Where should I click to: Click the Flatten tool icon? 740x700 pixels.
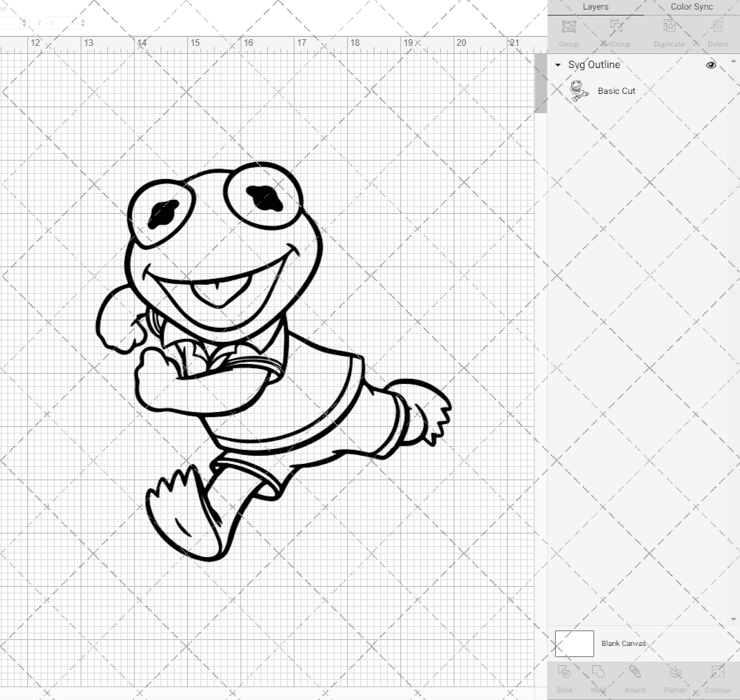676,672
